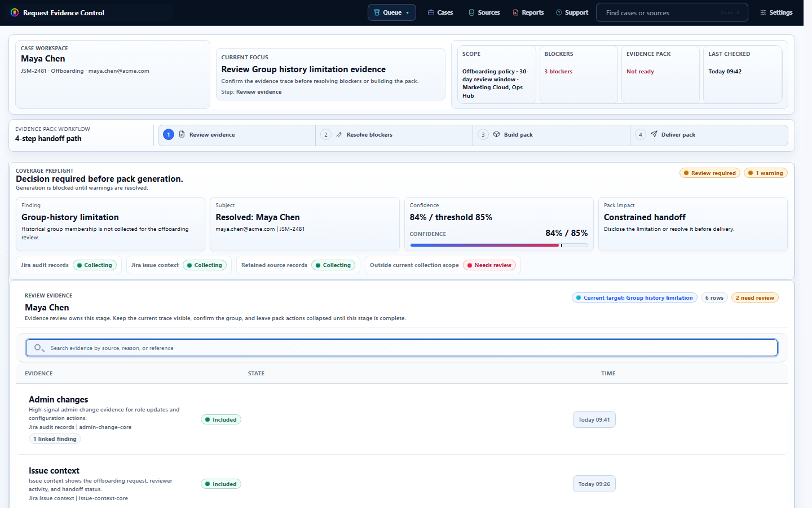Click the Build pack box icon

496,134
